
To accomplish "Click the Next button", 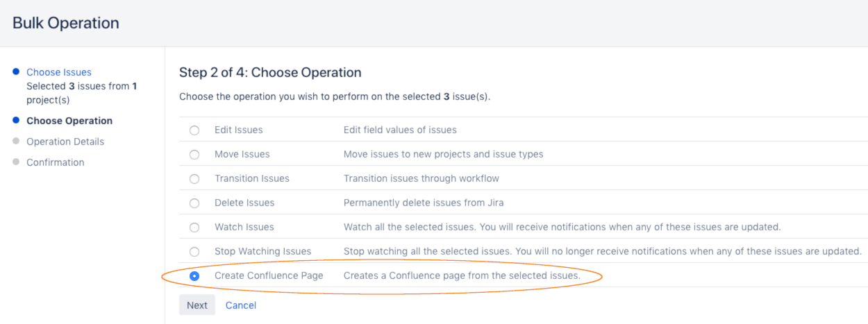I will pyautogui.click(x=197, y=305).
